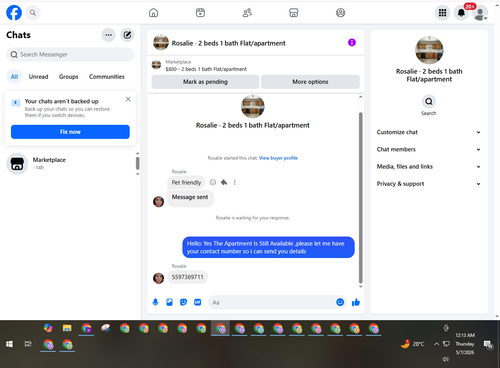Open the Notifications bell icon

461,13
